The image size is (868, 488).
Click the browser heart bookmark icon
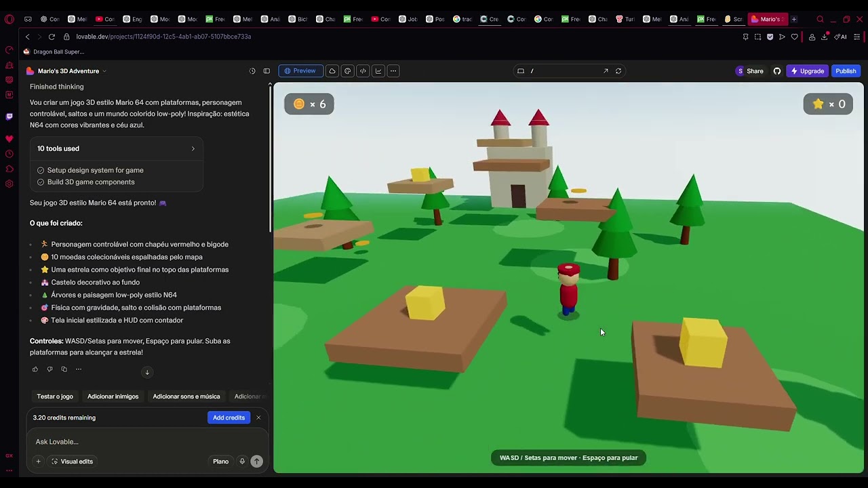tap(794, 37)
